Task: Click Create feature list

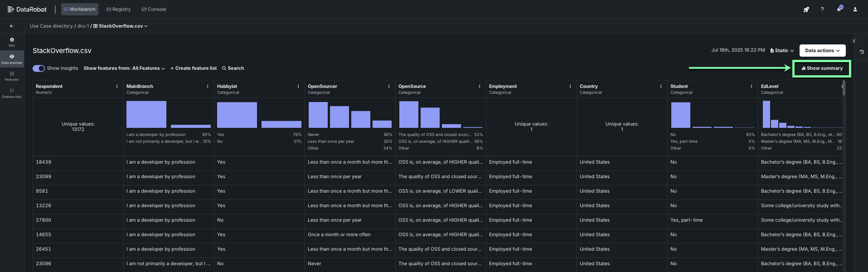Action: pyautogui.click(x=194, y=68)
